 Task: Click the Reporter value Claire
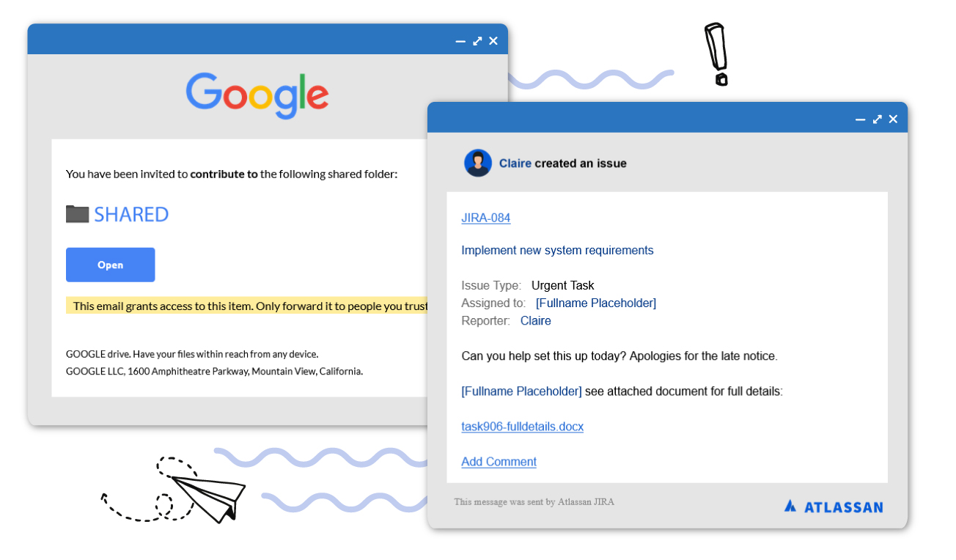point(535,320)
